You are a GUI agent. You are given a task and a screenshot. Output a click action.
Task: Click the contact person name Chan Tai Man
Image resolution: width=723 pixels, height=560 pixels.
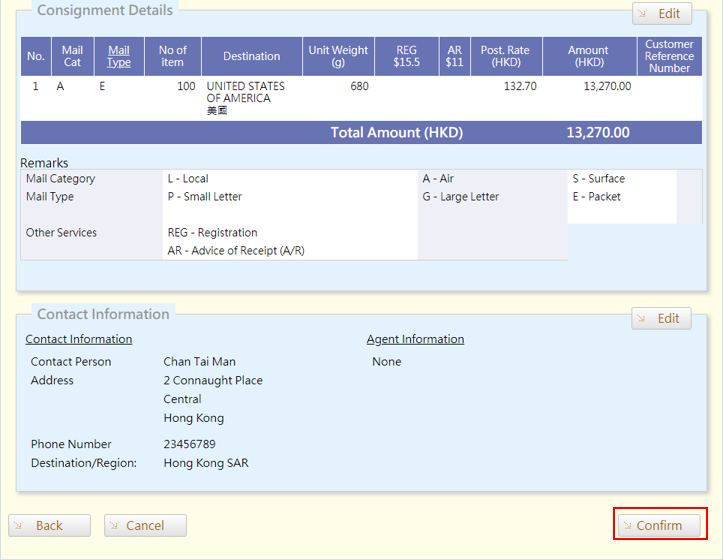199,362
